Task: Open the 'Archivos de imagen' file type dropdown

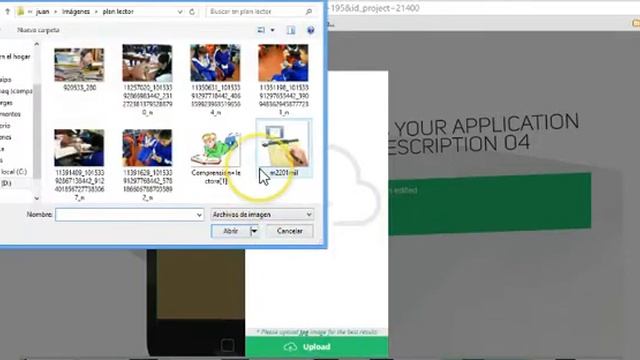Action: (x=262, y=215)
